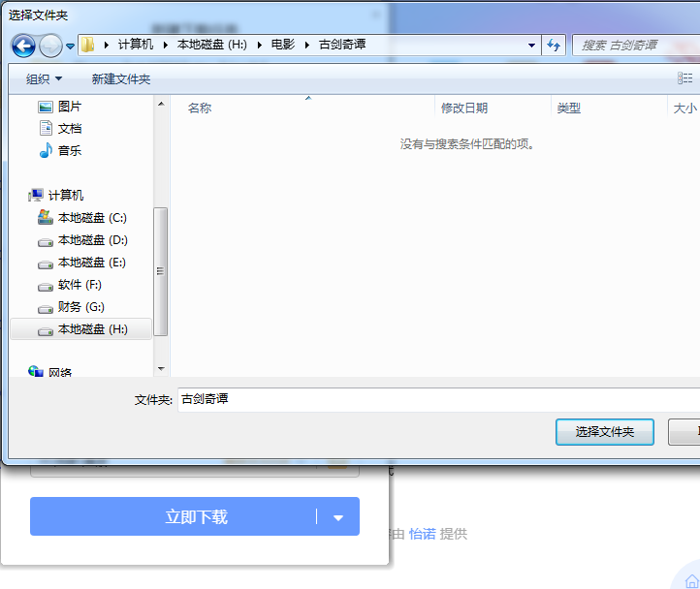Click the 图片 library icon
This screenshot has height=589, width=700.
tap(46, 108)
